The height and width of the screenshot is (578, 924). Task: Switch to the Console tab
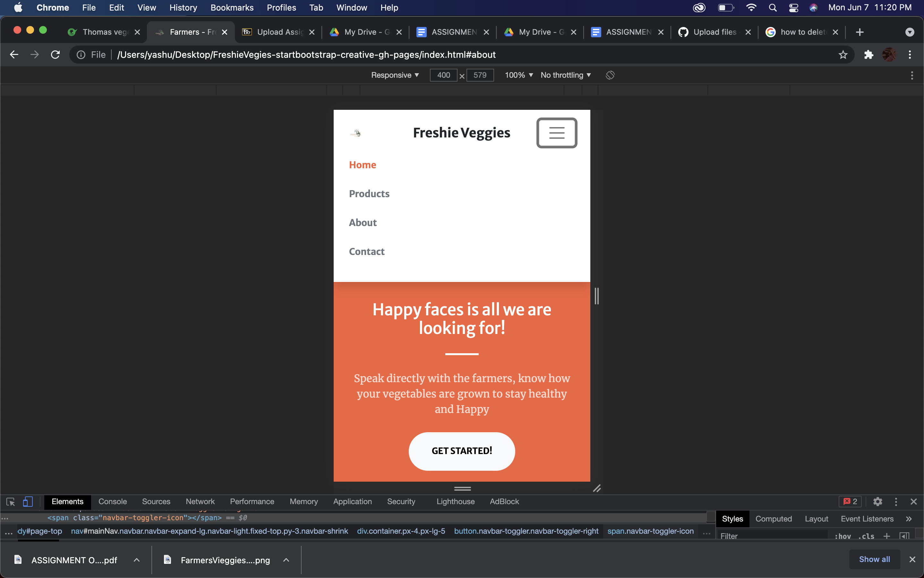point(113,502)
